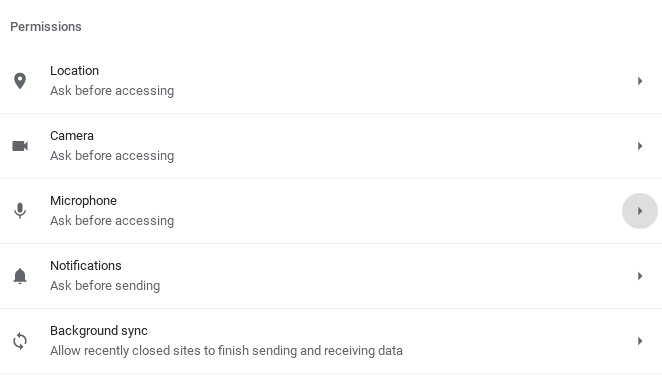Click the Background sync arrows icon

pyautogui.click(x=20, y=341)
